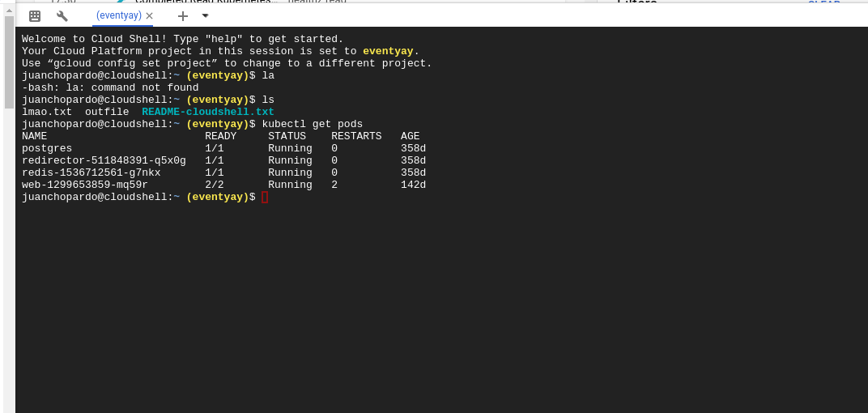
Task: Add a new Cloud Shell session
Action: pos(183,16)
